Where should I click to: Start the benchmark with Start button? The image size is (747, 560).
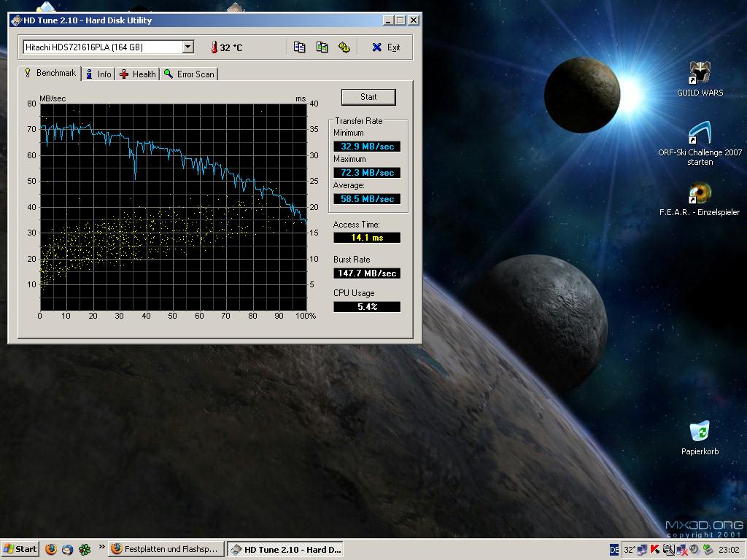pyautogui.click(x=368, y=97)
